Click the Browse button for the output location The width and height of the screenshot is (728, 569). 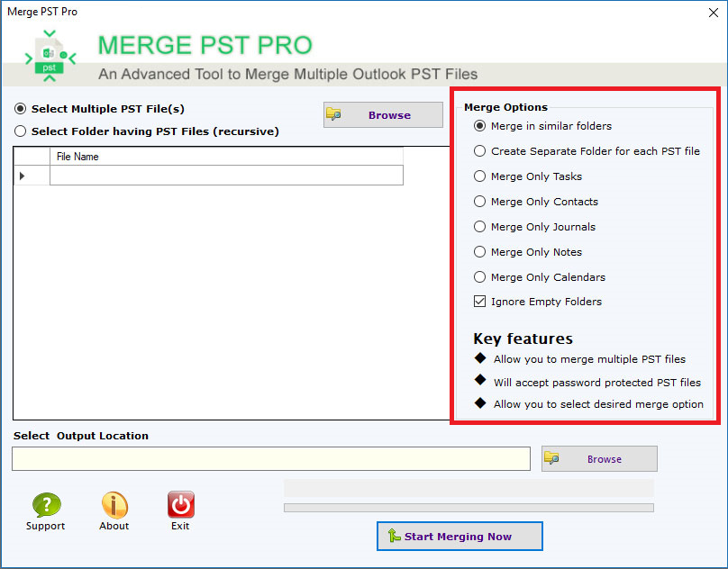599,458
